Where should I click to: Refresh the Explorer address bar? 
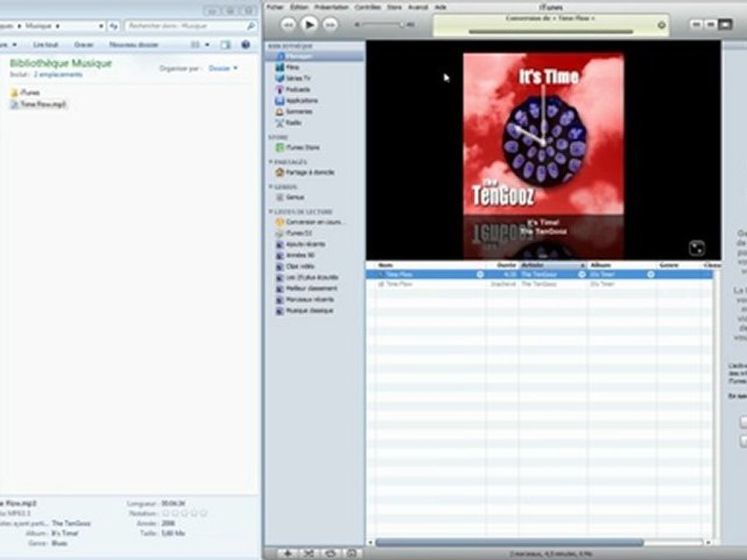pos(114,26)
